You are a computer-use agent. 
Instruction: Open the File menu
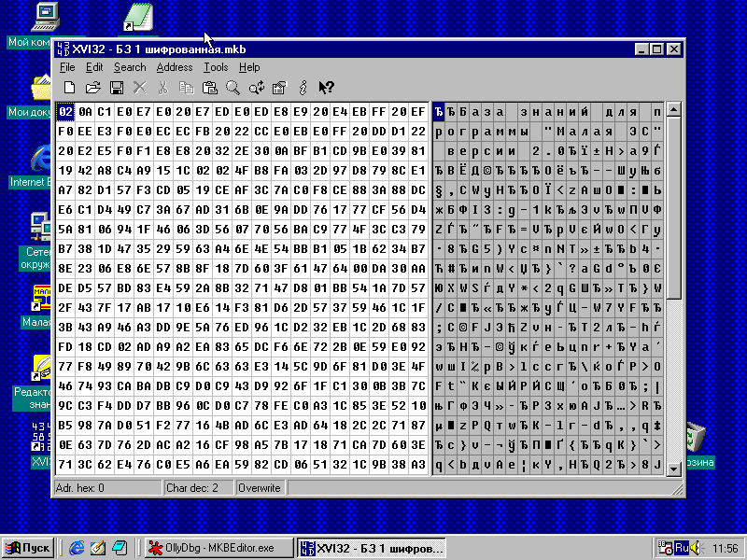(67, 67)
